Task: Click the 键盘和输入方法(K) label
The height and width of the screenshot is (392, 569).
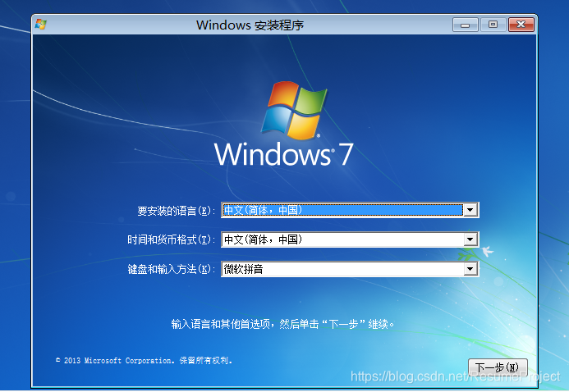Action: click(x=171, y=269)
